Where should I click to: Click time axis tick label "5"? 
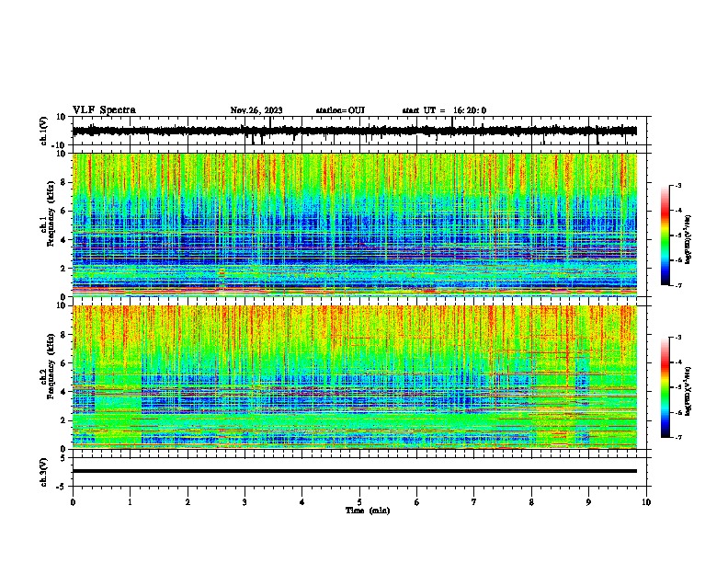[359, 502]
